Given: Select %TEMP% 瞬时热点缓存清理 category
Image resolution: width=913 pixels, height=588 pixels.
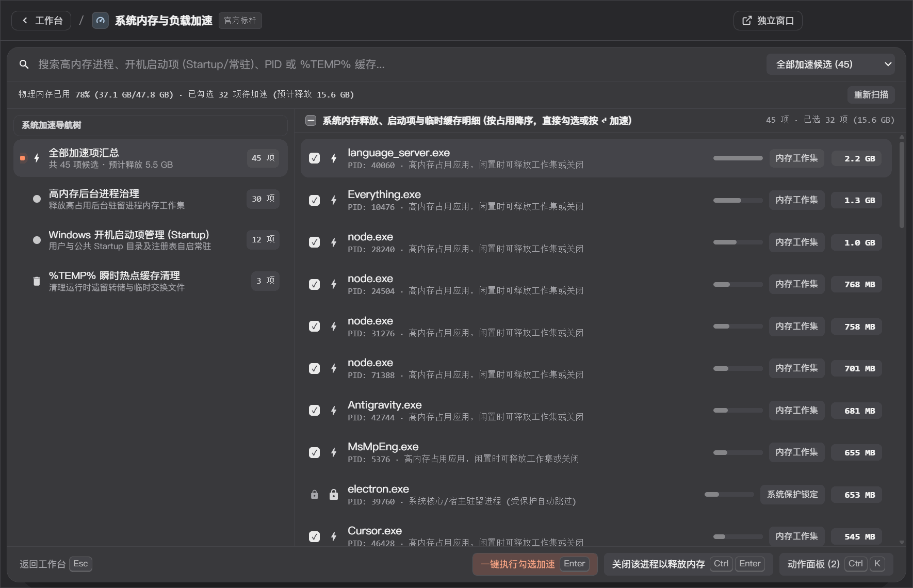Looking at the screenshot, I should [x=150, y=281].
